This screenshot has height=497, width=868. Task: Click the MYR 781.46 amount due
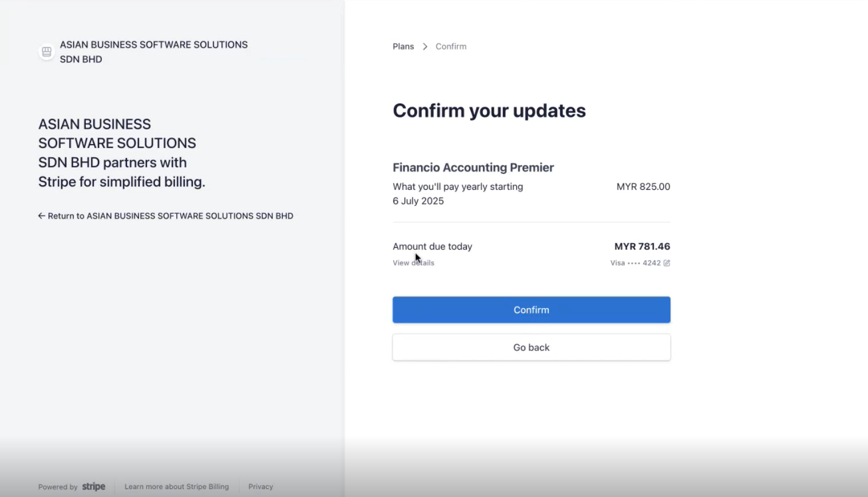tap(642, 246)
